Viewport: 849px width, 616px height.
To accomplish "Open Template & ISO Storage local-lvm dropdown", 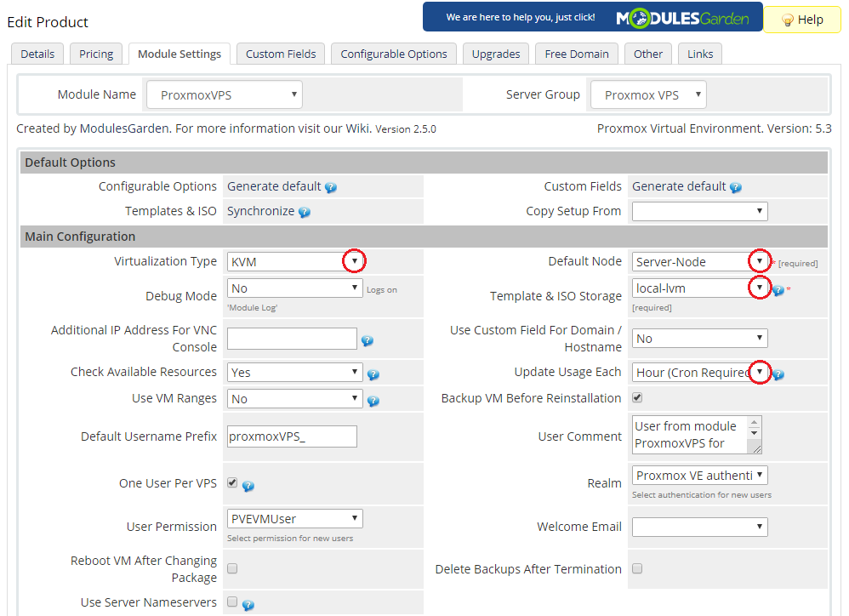I will click(699, 288).
